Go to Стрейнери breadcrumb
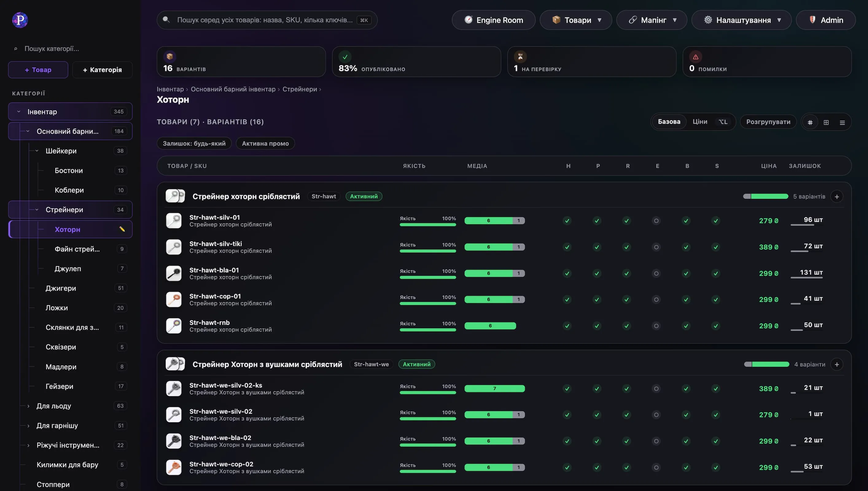This screenshot has width=868, height=491. coord(300,89)
